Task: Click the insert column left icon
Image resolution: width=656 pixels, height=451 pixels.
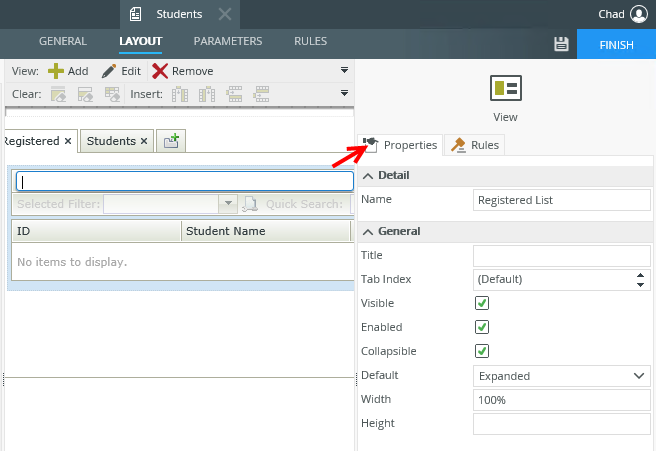Action: pyautogui.click(x=180, y=95)
